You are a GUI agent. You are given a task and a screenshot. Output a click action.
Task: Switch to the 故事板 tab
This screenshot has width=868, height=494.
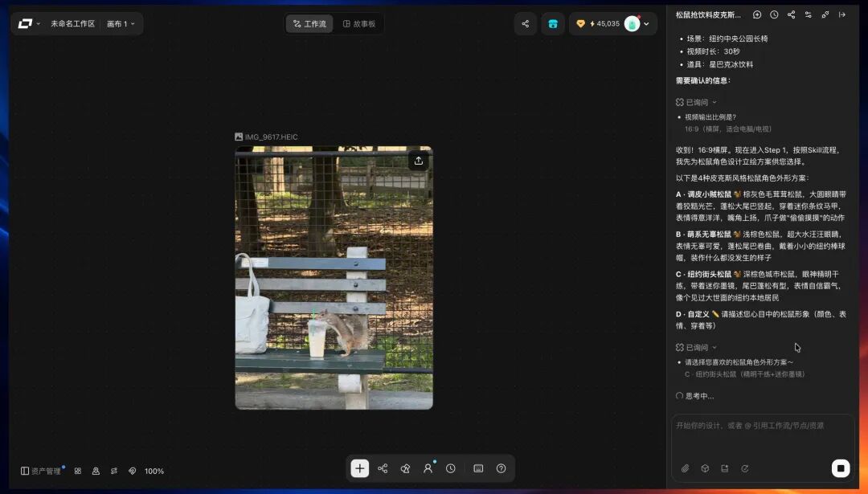tap(359, 24)
